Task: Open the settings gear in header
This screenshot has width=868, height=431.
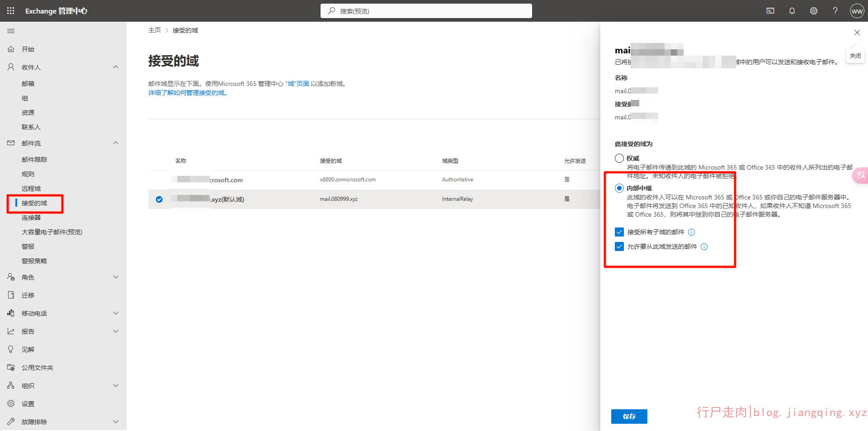Action: point(814,11)
